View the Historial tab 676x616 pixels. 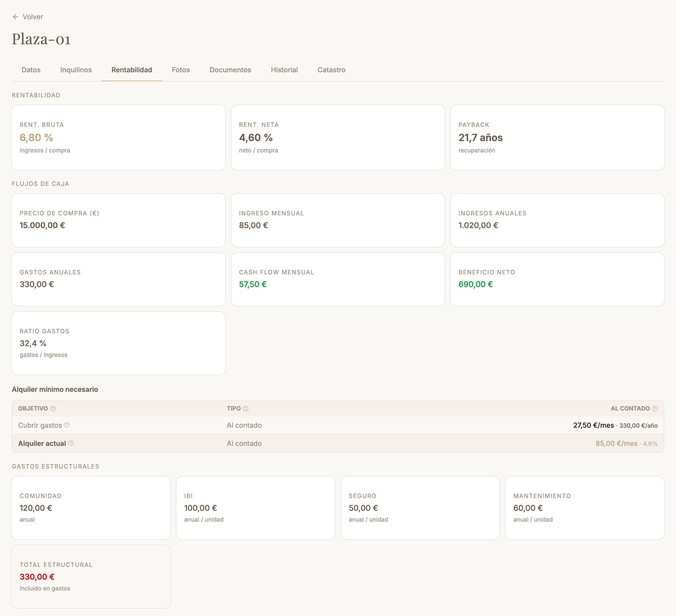coord(284,70)
